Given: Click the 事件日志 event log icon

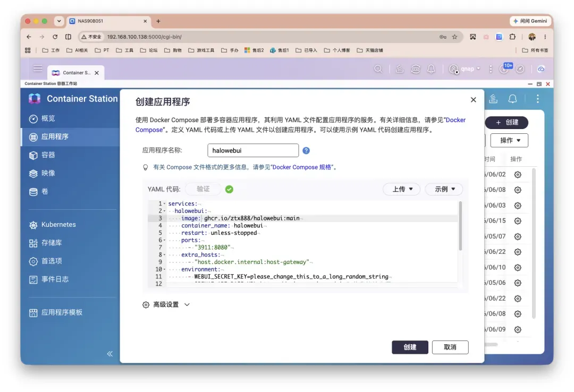Looking at the screenshot, I should [33, 279].
